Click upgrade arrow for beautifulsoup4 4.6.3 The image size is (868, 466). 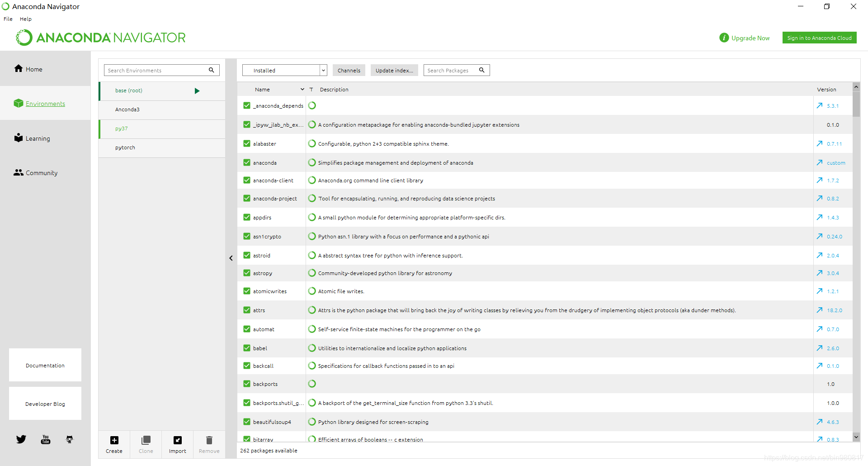pos(820,422)
